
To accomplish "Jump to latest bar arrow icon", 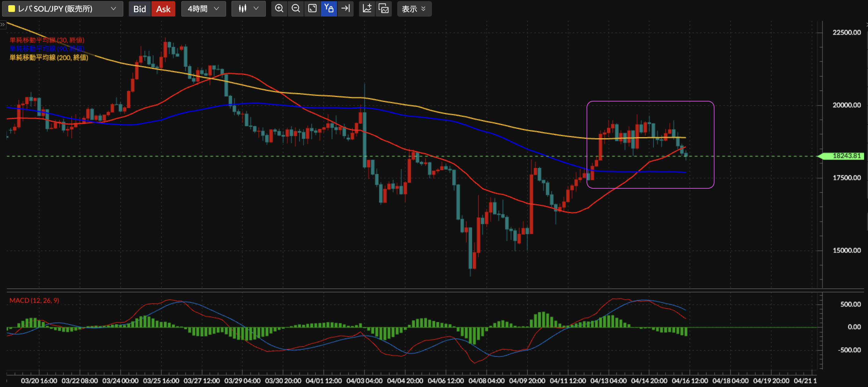I will [345, 9].
